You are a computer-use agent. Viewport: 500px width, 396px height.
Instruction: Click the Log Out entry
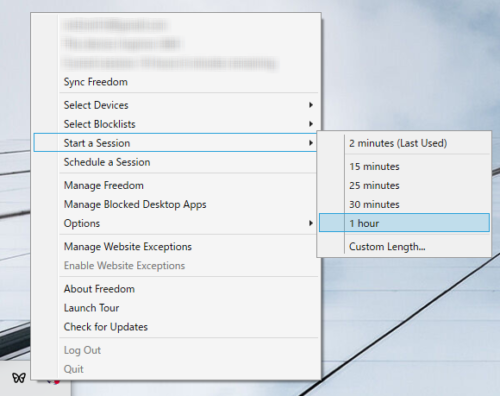coord(176,350)
